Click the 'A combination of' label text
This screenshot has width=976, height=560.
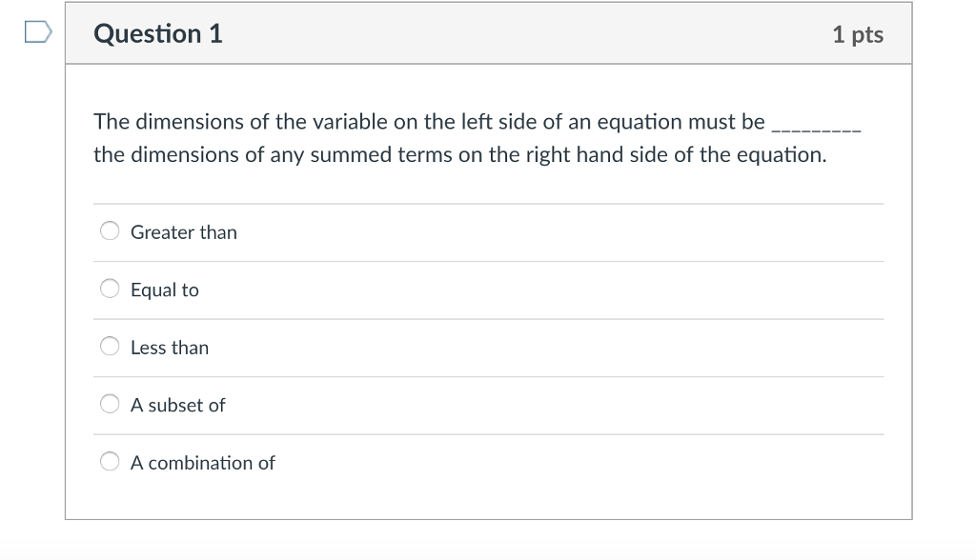[x=202, y=463]
